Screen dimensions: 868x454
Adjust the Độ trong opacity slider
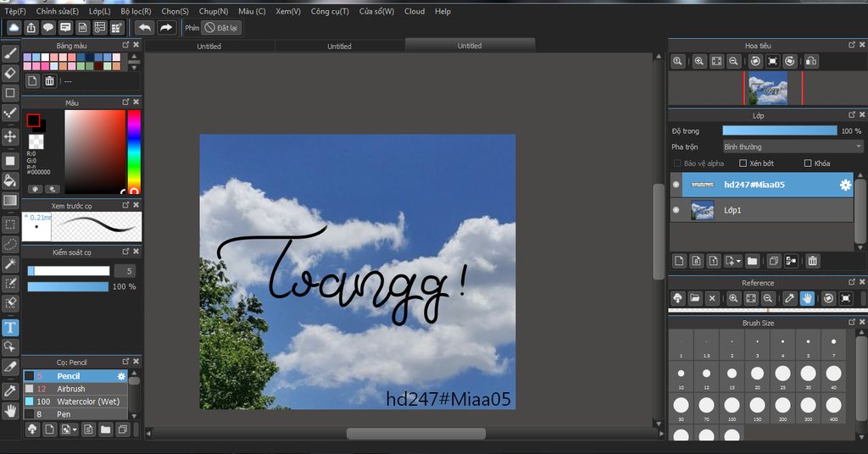point(780,130)
